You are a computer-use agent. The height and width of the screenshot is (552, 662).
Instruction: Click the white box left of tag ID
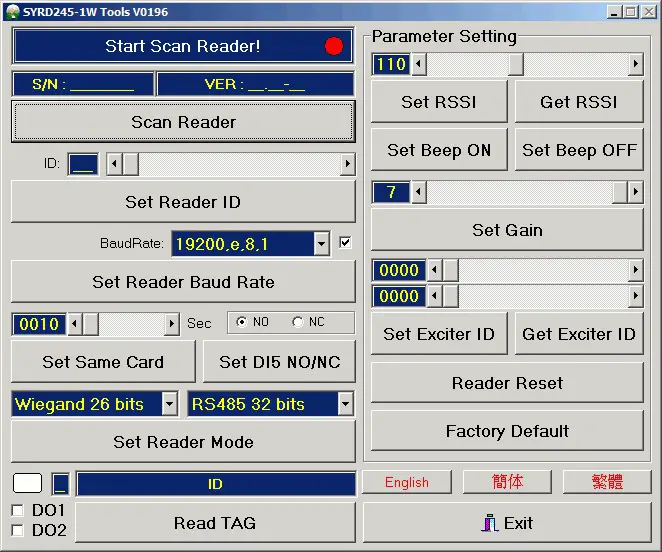coord(27,483)
